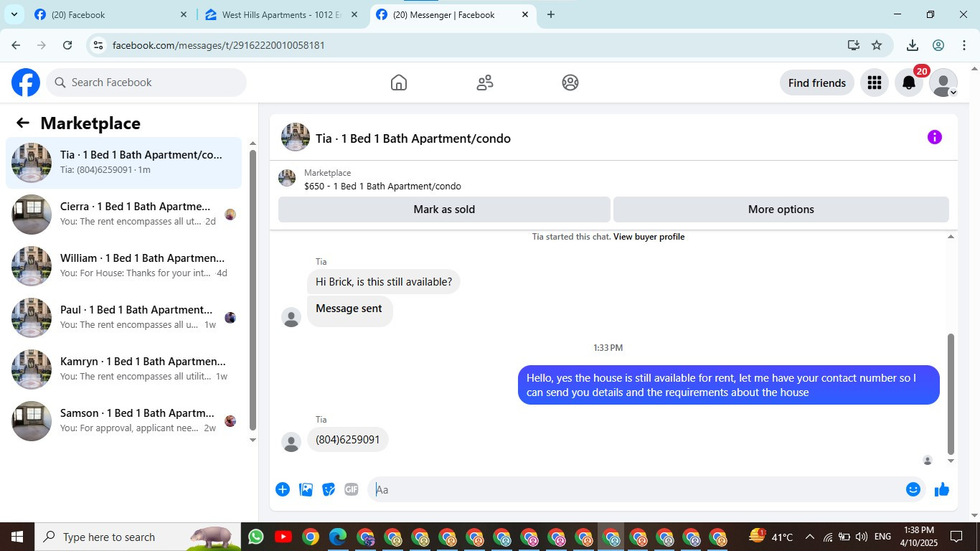Click the Search Facebook field
Screen dimensions: 980x551
click(147, 83)
